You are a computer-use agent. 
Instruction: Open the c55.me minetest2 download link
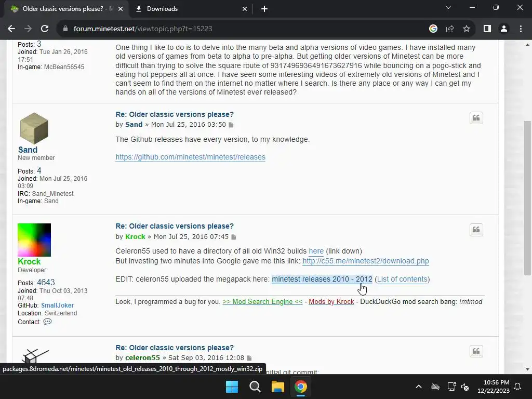coord(366,261)
